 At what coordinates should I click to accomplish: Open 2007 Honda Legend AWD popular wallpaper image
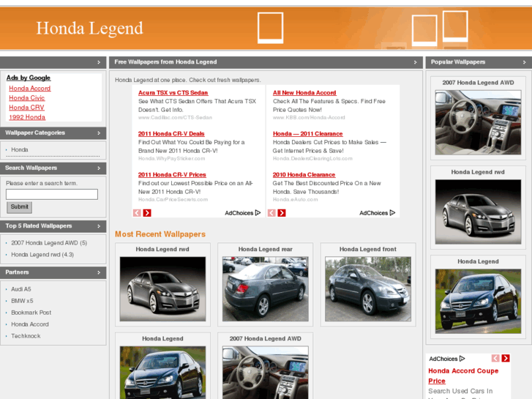478,122
